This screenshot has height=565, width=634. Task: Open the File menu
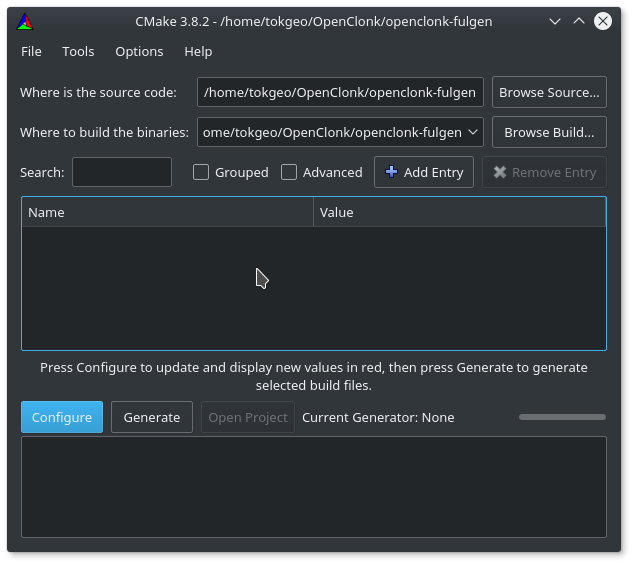click(31, 52)
